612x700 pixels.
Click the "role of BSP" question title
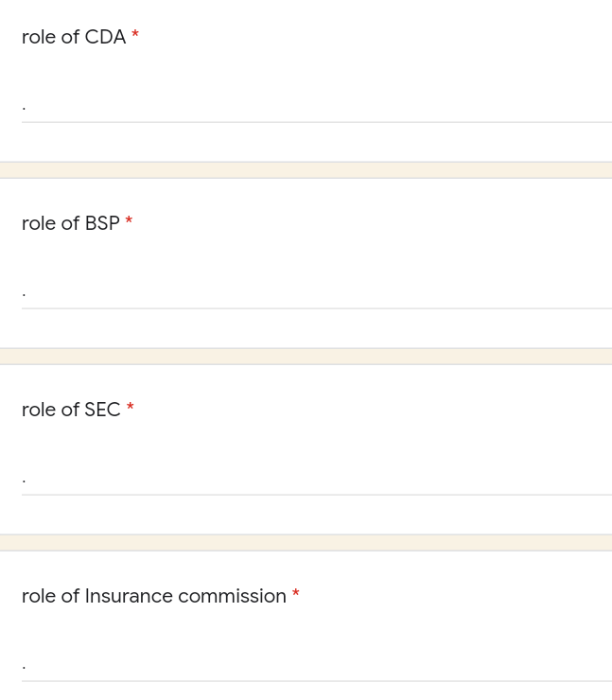pyautogui.click(x=71, y=223)
